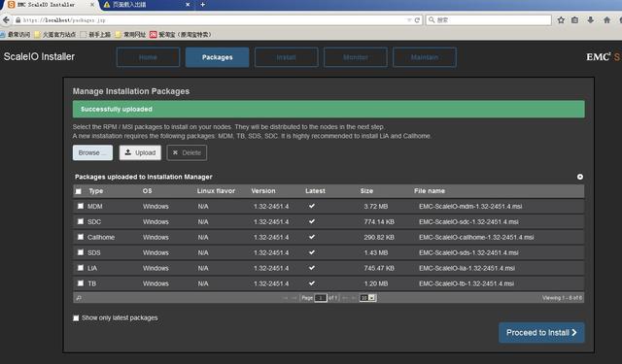Open the 常用网址 bookmark folder

(x=130, y=35)
